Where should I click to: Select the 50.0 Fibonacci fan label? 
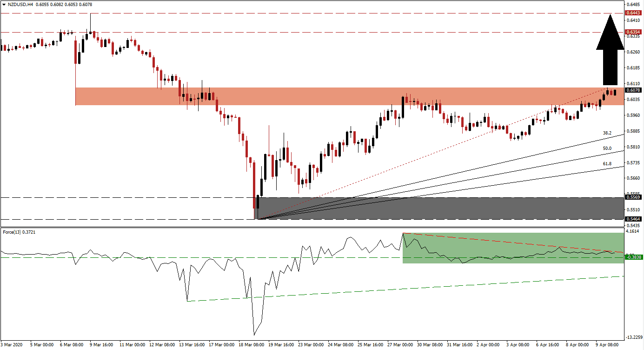click(x=607, y=148)
